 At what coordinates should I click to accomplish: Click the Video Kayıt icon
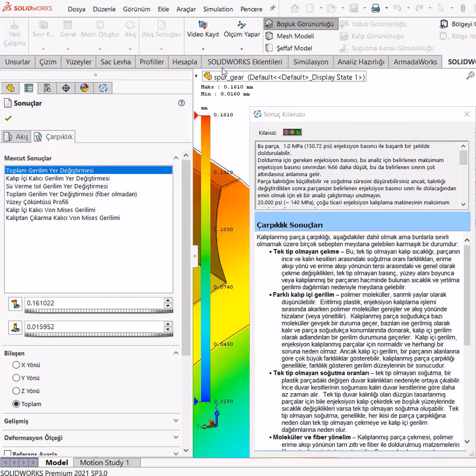(203, 25)
